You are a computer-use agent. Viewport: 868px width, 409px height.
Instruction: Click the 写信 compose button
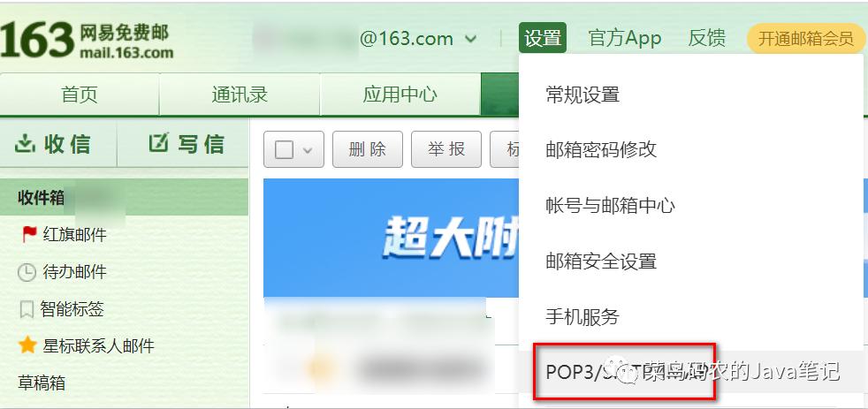183,144
